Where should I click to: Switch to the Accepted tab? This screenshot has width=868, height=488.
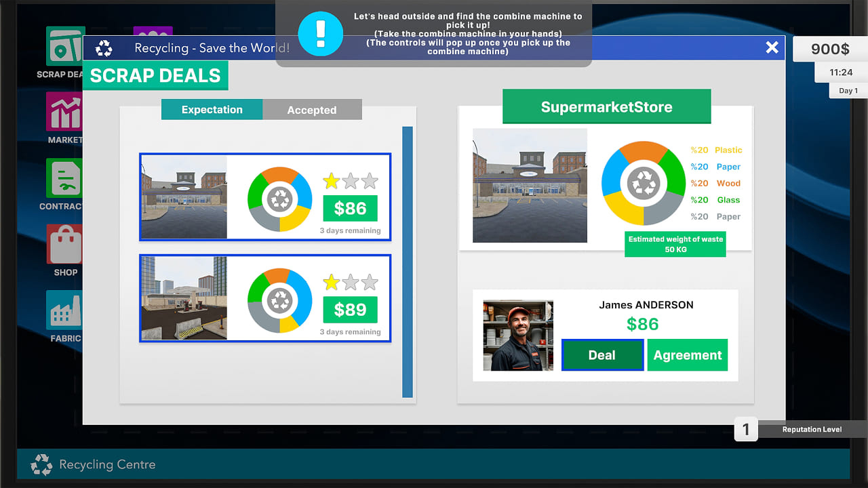pos(312,109)
